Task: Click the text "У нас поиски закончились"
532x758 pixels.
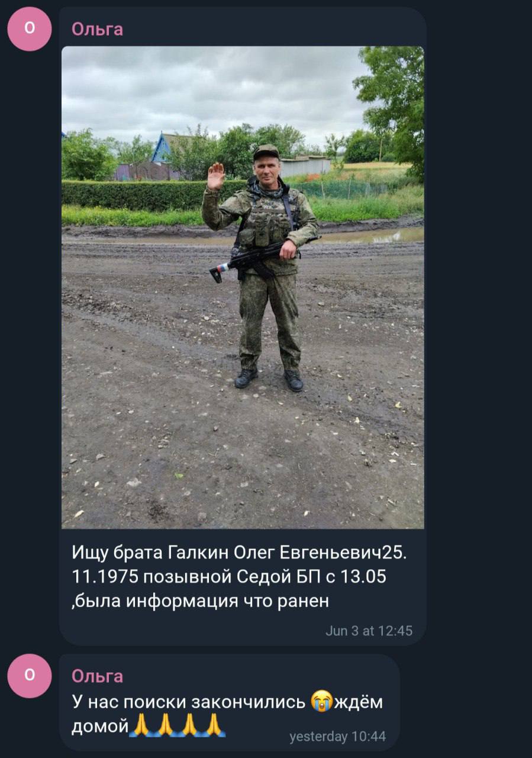Action: pyautogui.click(x=189, y=702)
